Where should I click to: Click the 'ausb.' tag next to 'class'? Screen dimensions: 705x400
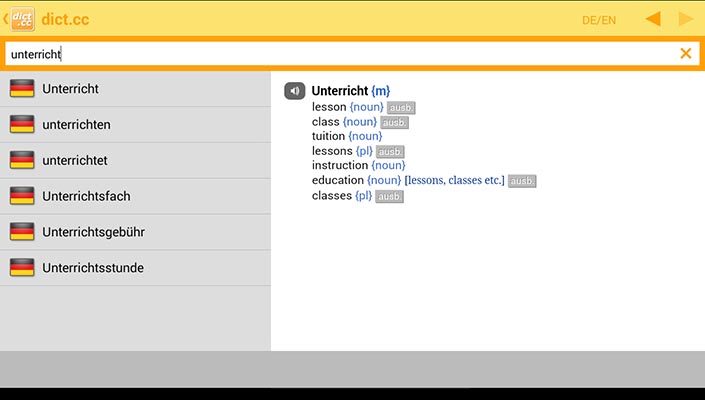pyautogui.click(x=395, y=122)
